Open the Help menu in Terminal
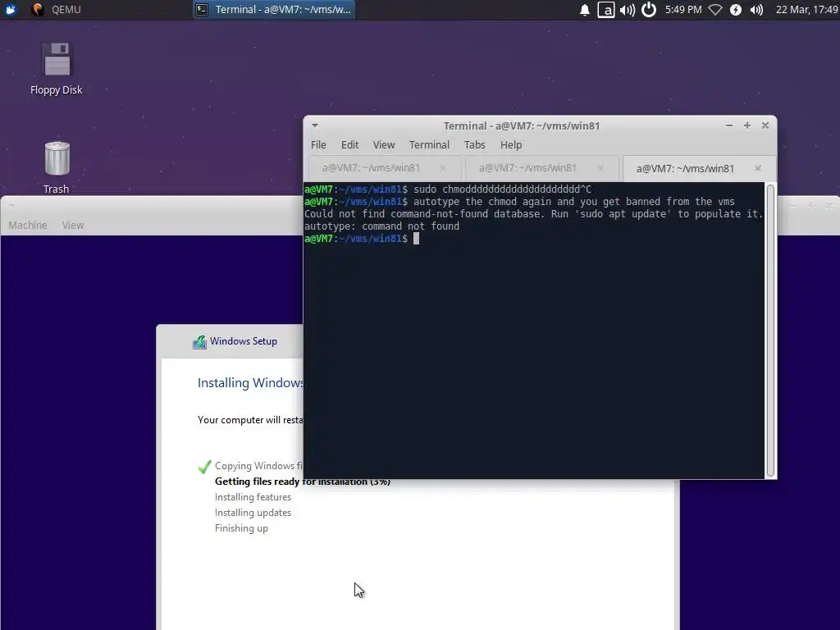The width and height of the screenshot is (840, 630). 511,144
